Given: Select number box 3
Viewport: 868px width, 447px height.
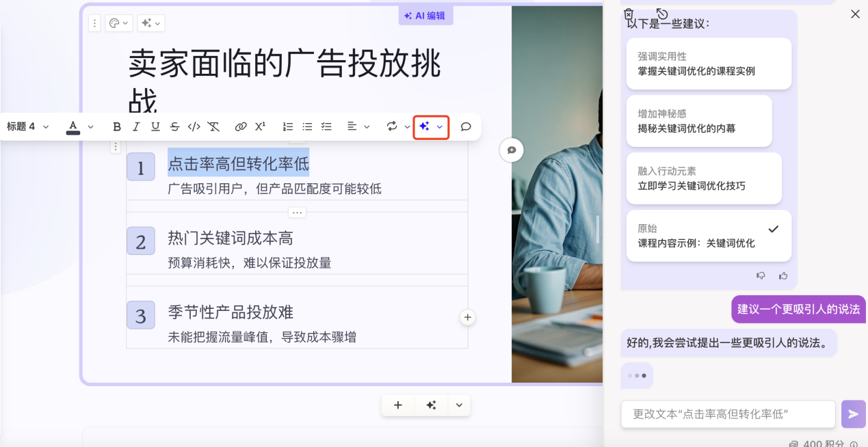Looking at the screenshot, I should coord(141,314).
